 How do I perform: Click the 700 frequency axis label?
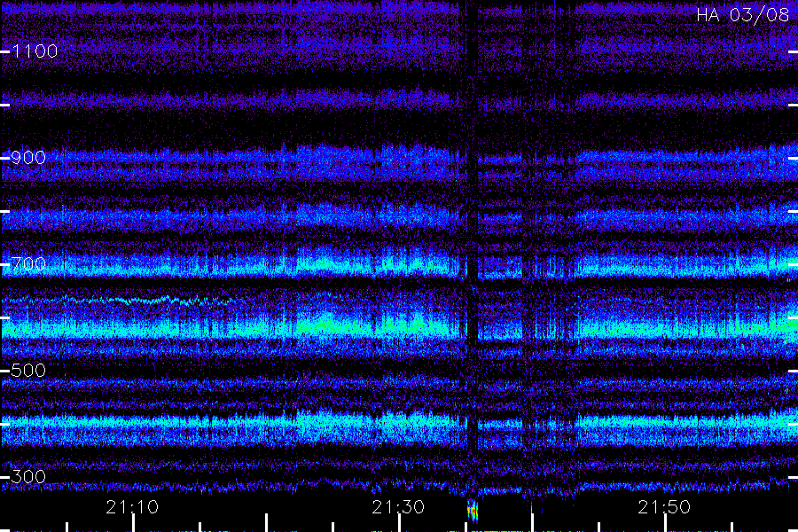point(28,263)
